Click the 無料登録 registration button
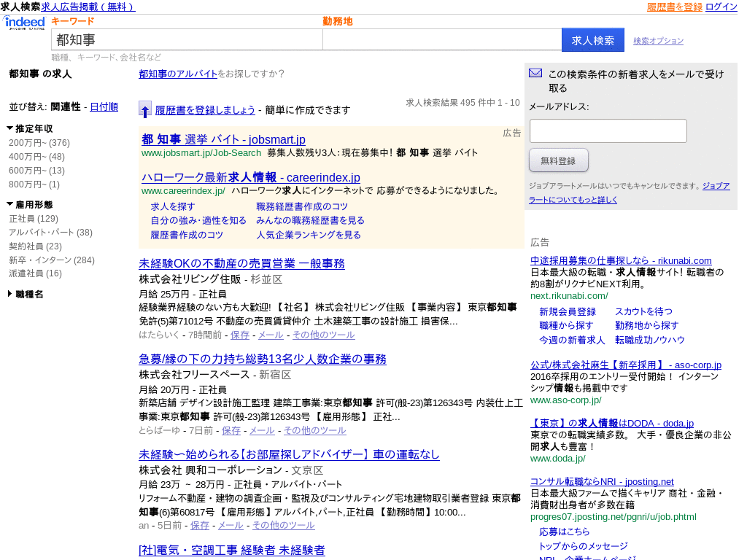This screenshot has width=747, height=560. tap(558, 160)
